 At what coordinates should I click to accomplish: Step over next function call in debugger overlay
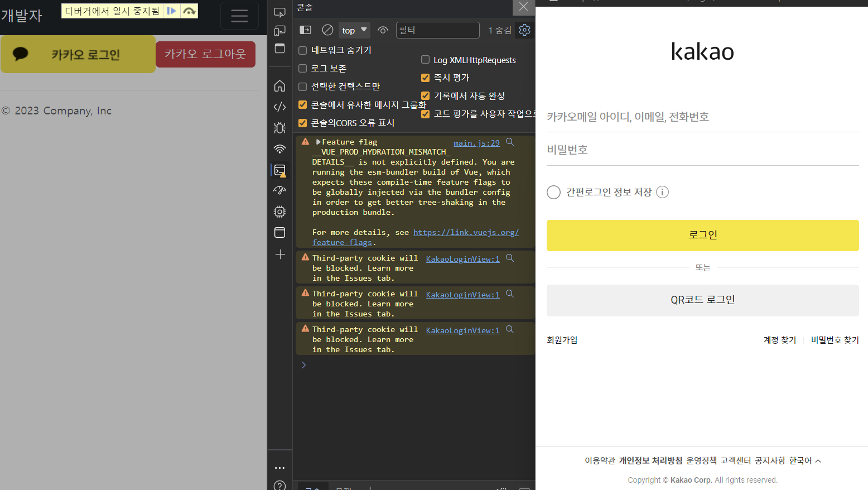pos(189,11)
